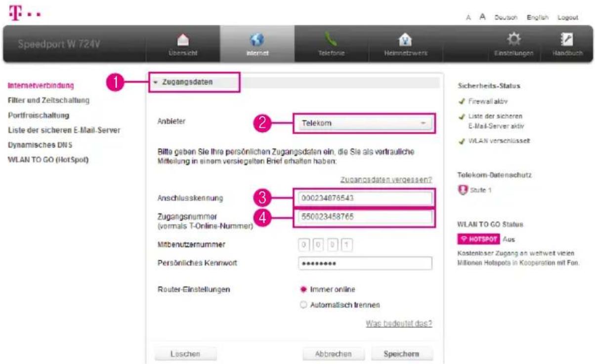Open the Was bedeutet das? link
Viewport: 595px width, 364px height.
tap(399, 324)
